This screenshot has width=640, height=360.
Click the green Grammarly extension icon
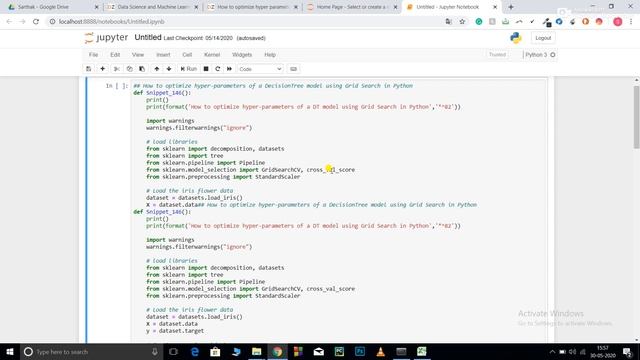coord(479,22)
